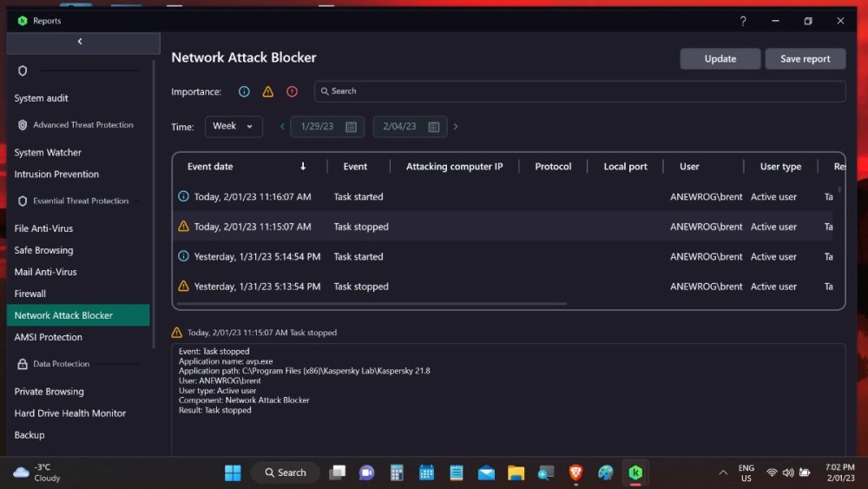Open the help question mark
The image size is (868, 489).
tap(743, 21)
